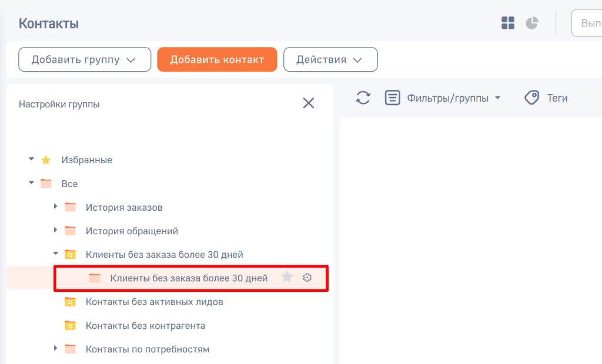
Task: Click the smart-group icon beside Контакты без контрагента
Action: [70, 325]
